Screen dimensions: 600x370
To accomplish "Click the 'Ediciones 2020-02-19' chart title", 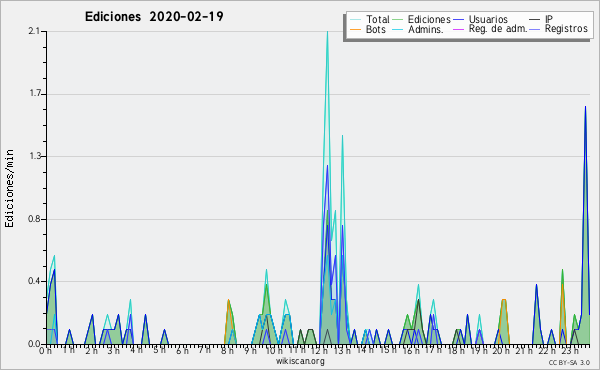I will (154, 17).
